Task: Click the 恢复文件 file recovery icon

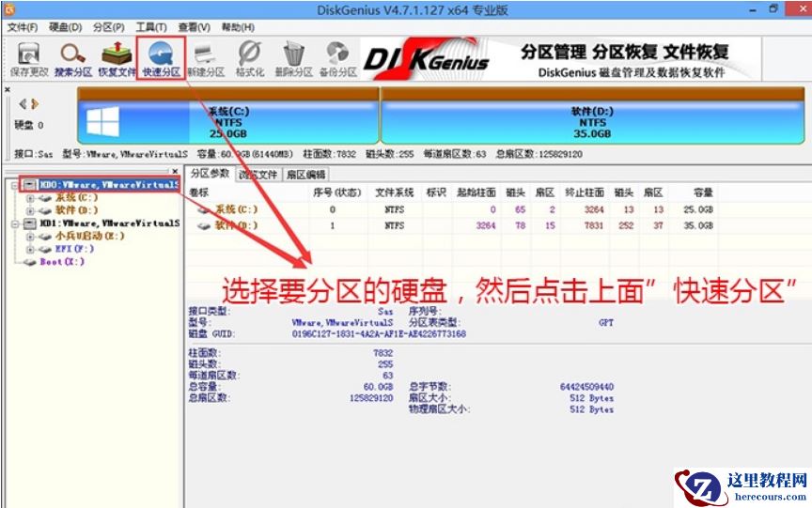Action: click(x=117, y=54)
